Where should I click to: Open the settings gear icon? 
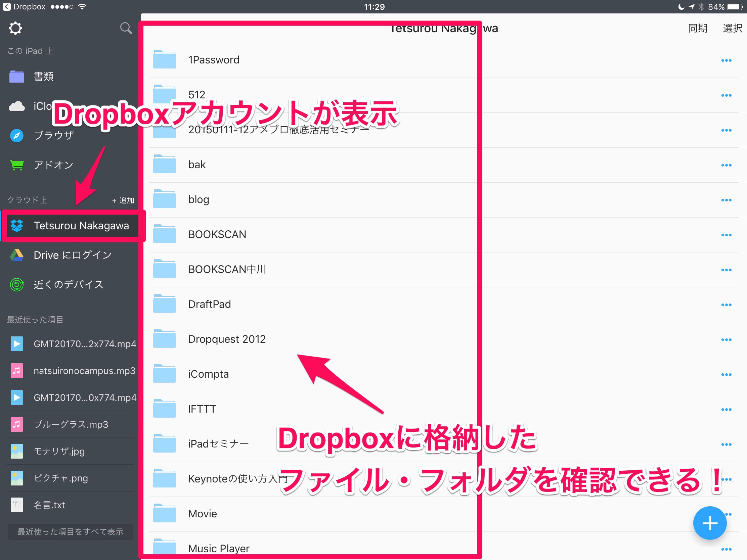[15, 28]
